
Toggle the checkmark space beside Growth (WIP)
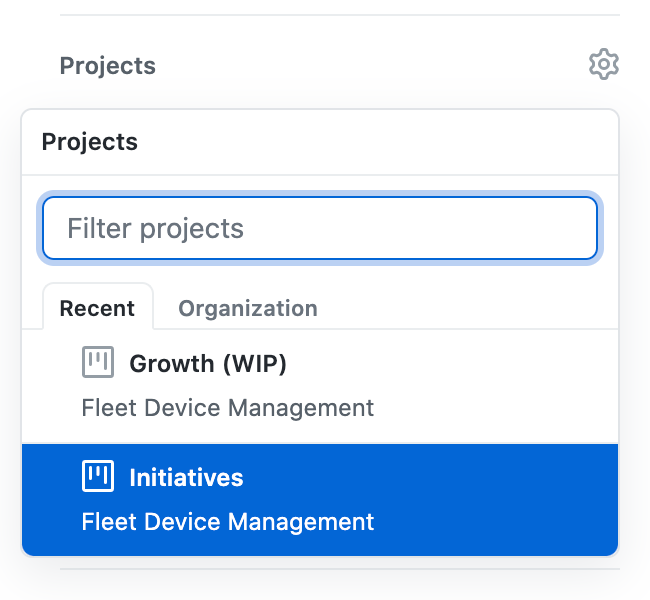52,363
